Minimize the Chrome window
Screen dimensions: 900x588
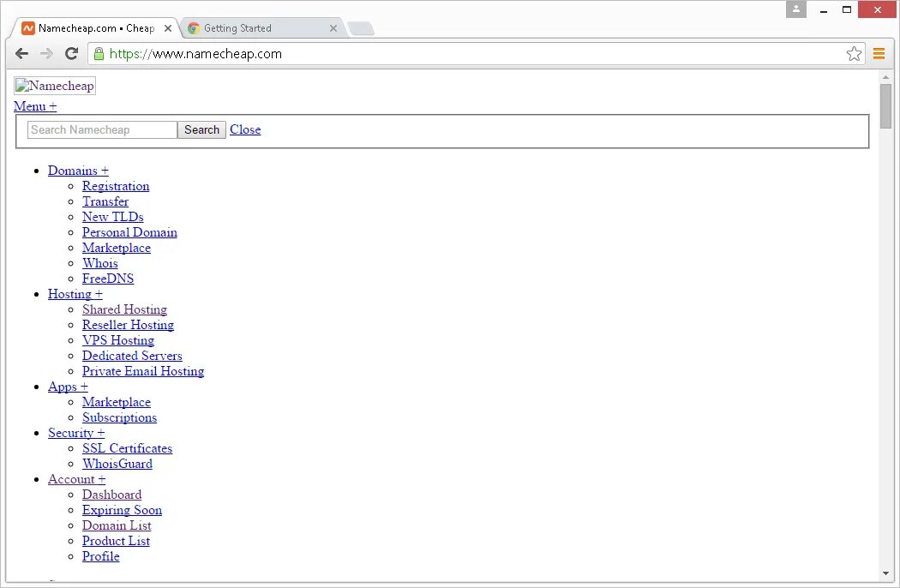pos(824,9)
